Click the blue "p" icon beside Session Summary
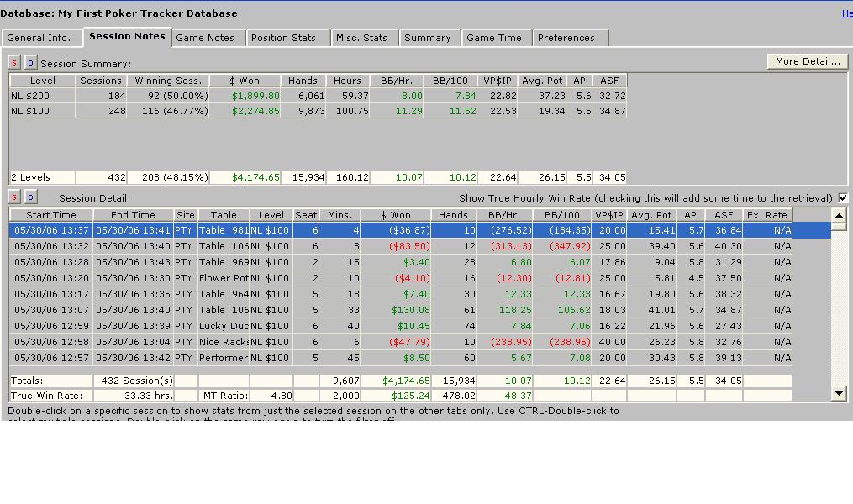Image resolution: width=853 pixels, height=504 pixels. tap(30, 63)
